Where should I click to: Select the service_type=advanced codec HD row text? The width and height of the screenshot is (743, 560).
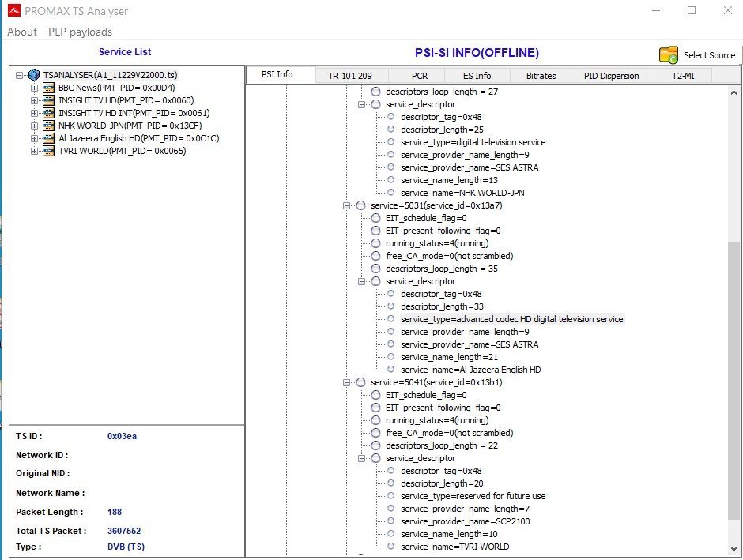511,319
